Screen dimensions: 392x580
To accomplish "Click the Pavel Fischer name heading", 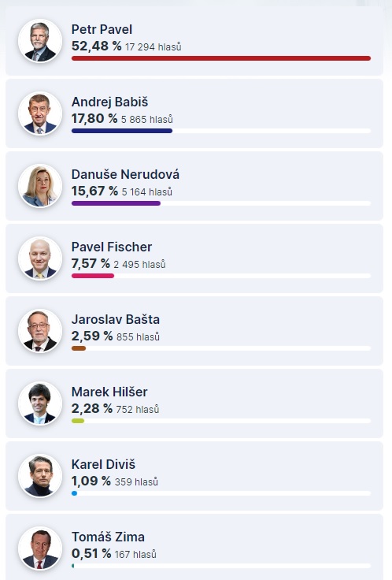I will pos(112,247).
